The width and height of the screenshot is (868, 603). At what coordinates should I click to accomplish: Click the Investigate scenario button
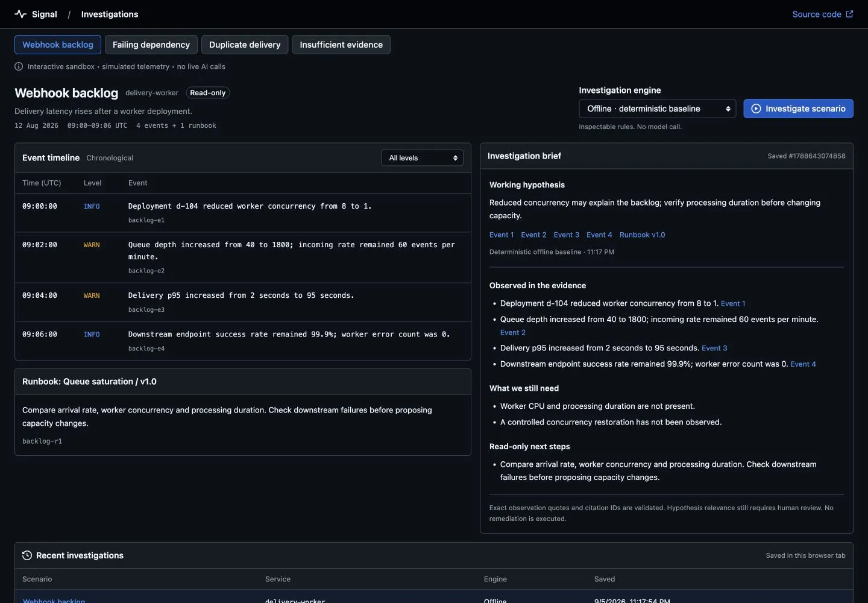pyautogui.click(x=798, y=109)
